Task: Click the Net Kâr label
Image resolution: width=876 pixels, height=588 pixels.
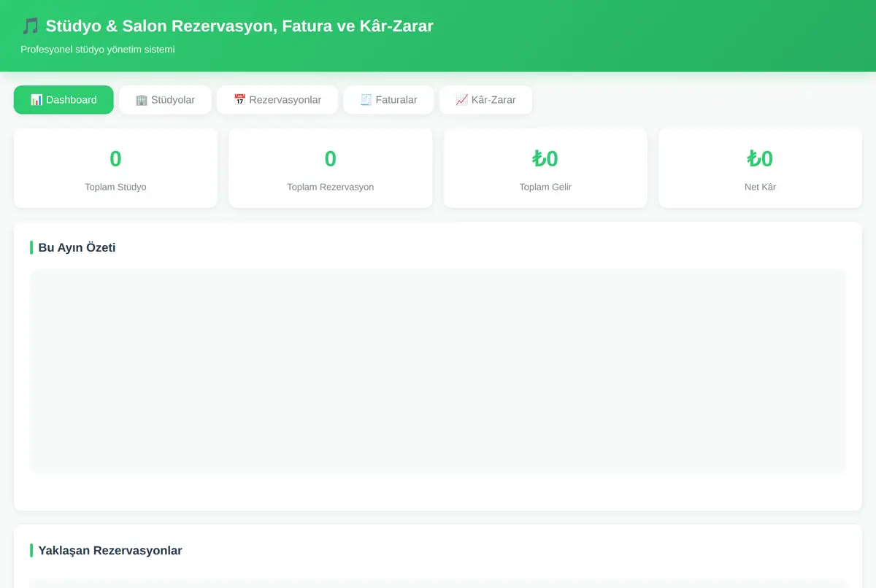Action: 760,187
